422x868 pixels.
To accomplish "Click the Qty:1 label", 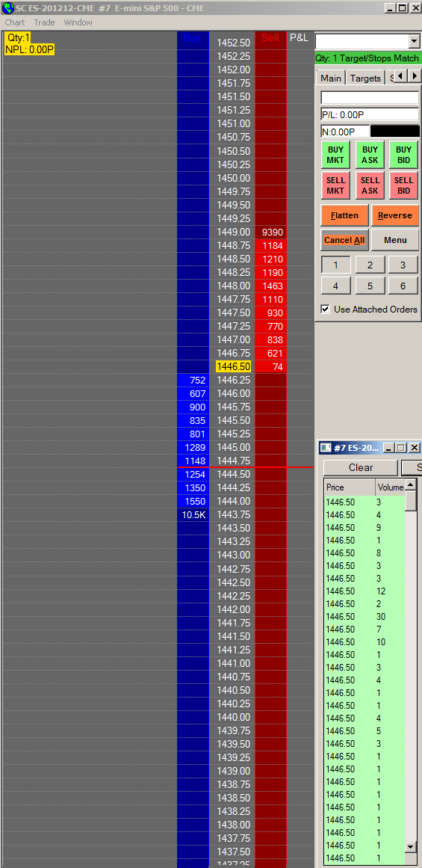I will click(x=19, y=38).
